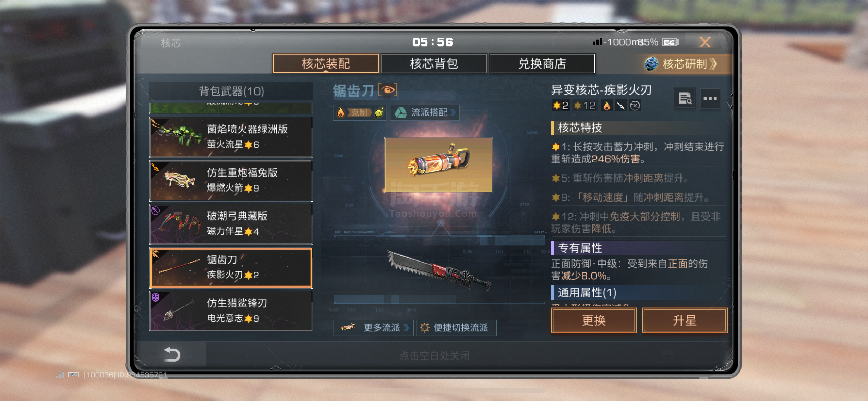Viewport: 868px width, 401px height.
Task: Click the 克制 fire counter badge
Action: click(360, 112)
